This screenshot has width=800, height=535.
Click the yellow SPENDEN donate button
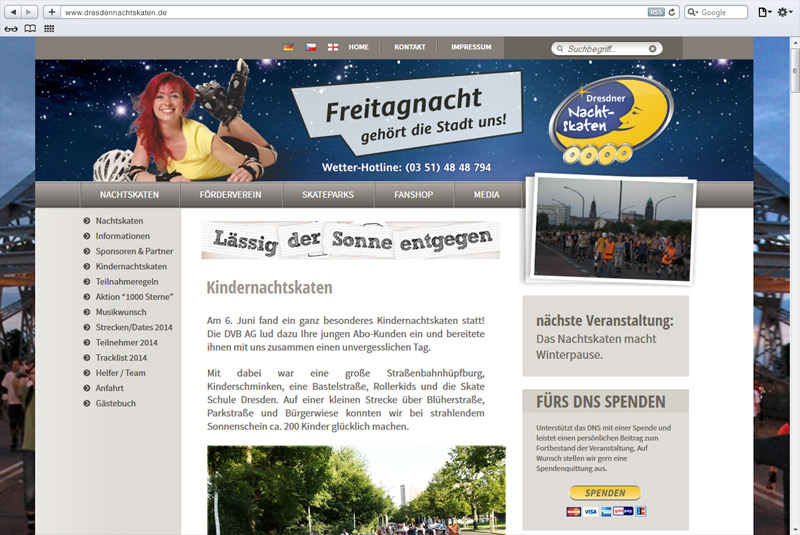(605, 493)
